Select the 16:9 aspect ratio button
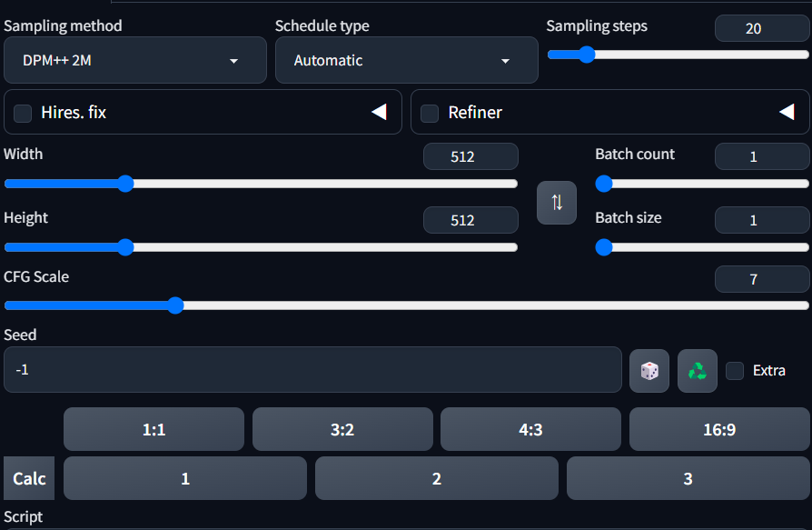This screenshot has width=812, height=530. [719, 429]
